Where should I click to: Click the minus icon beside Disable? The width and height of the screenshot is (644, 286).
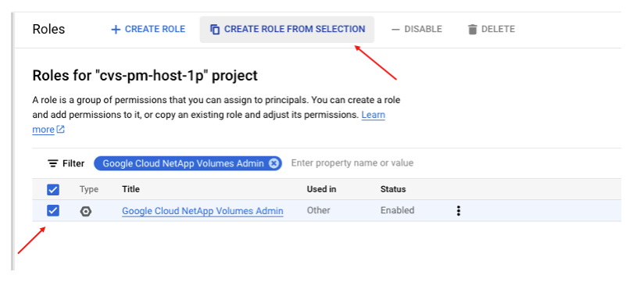pos(395,30)
